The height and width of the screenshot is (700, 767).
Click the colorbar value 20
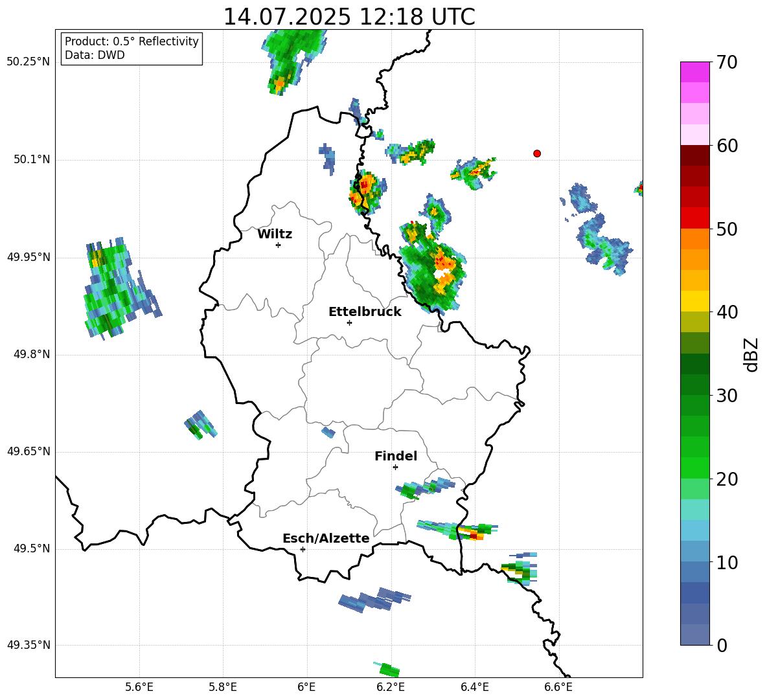coord(727,479)
